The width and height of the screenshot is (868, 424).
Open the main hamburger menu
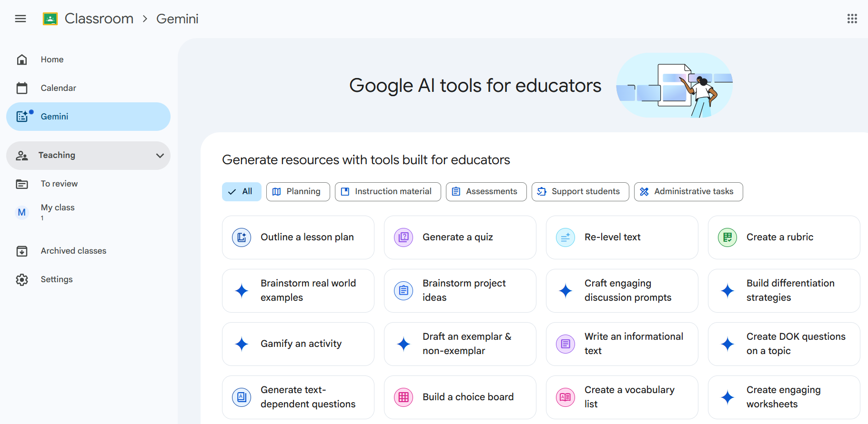(20, 19)
